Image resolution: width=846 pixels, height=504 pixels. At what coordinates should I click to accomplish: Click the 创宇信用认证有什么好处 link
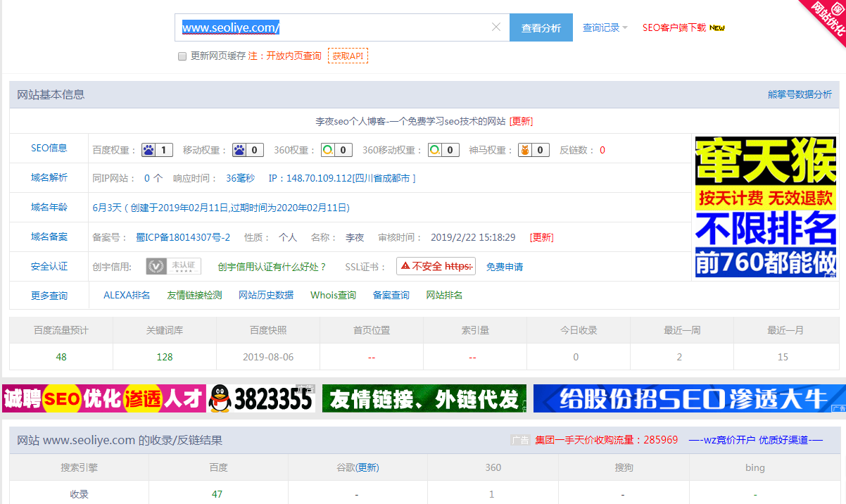click(272, 267)
